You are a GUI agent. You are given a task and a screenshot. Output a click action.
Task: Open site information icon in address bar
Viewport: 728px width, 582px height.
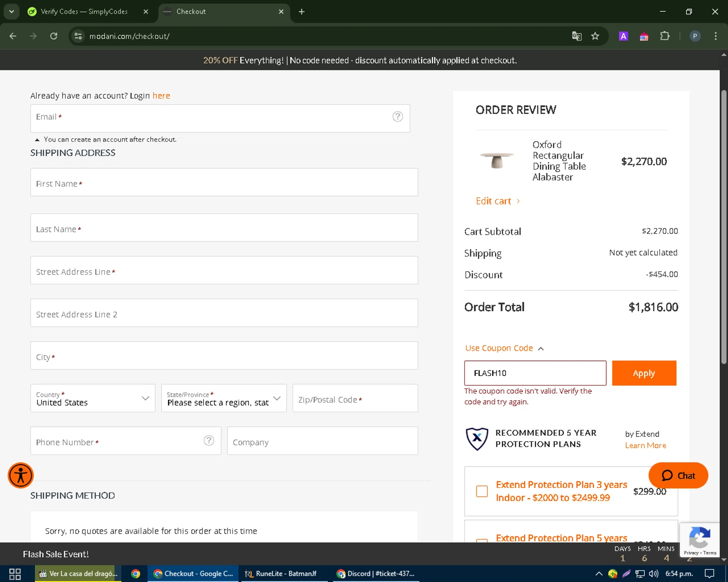(x=78, y=36)
